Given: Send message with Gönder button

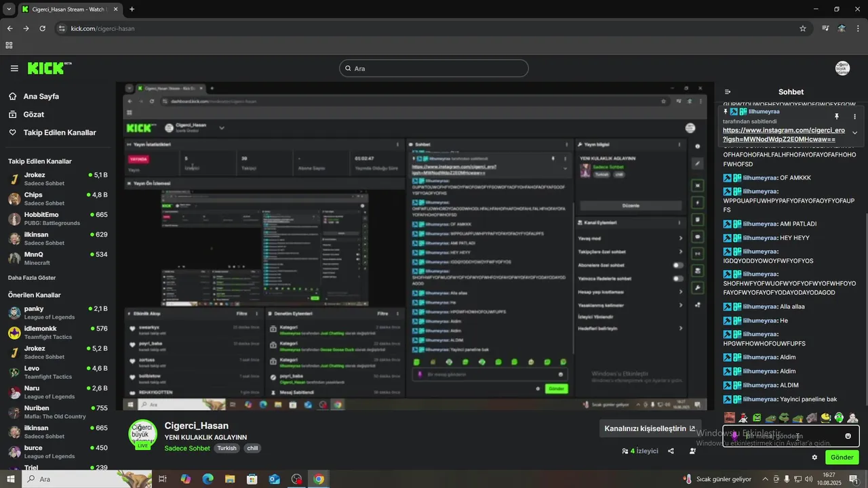Looking at the screenshot, I should (x=842, y=457).
